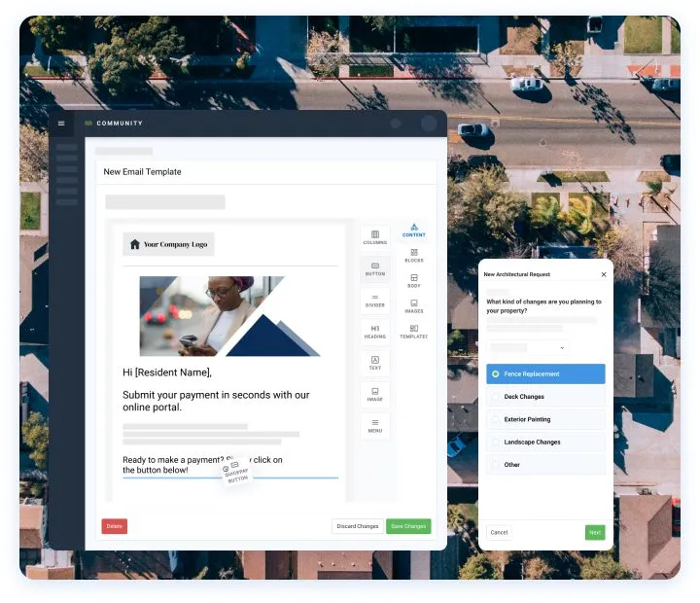Switch to the Body tab
Screen dimensions: 700x603
click(414, 281)
